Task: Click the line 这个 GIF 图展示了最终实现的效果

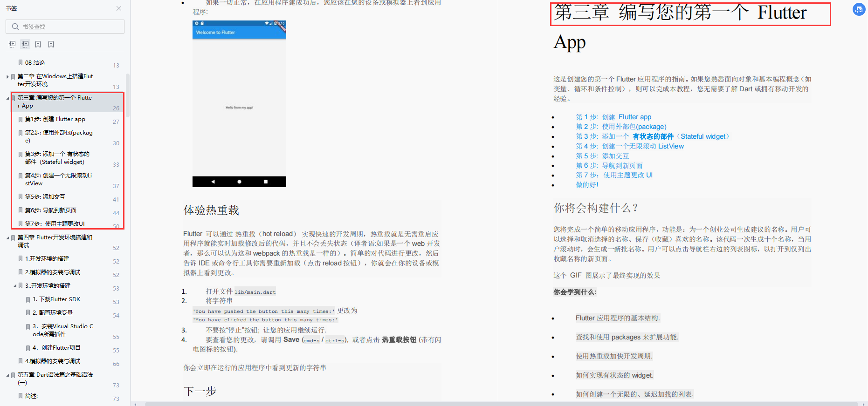Action: tap(607, 276)
